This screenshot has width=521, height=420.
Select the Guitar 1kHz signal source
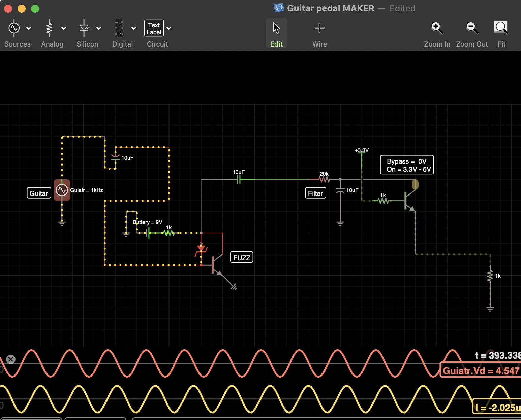[62, 190]
